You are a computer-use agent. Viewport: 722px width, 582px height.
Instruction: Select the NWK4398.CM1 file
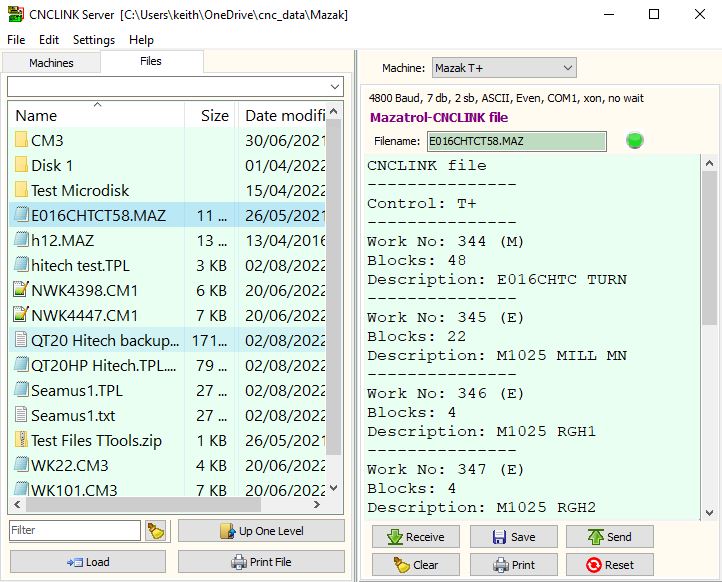84,290
